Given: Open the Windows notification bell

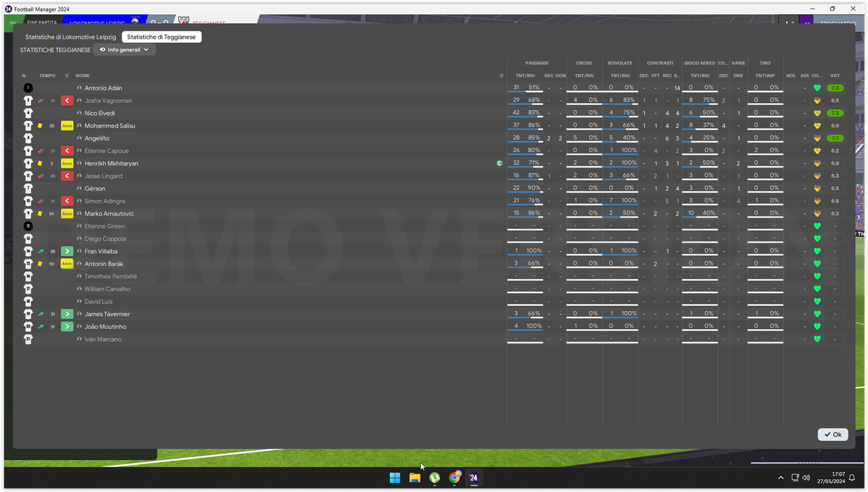Looking at the screenshot, I should click(852, 478).
